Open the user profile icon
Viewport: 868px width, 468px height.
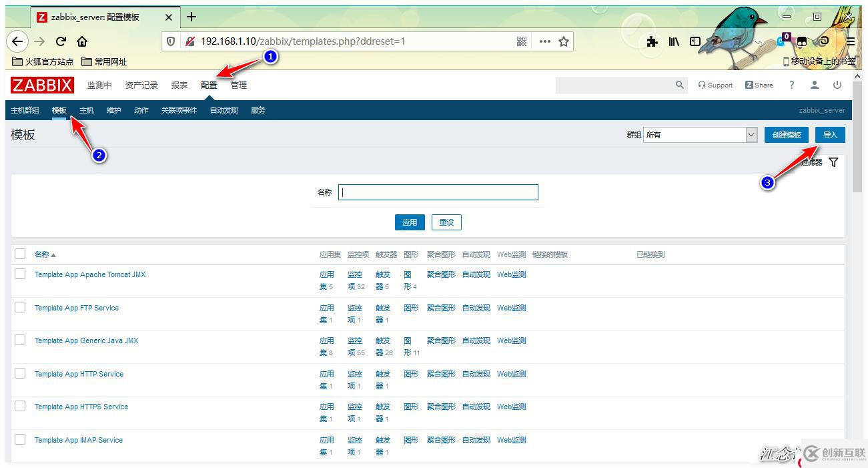815,85
